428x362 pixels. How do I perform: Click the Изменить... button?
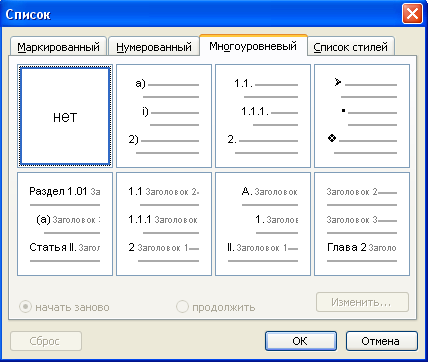pyautogui.click(x=362, y=302)
